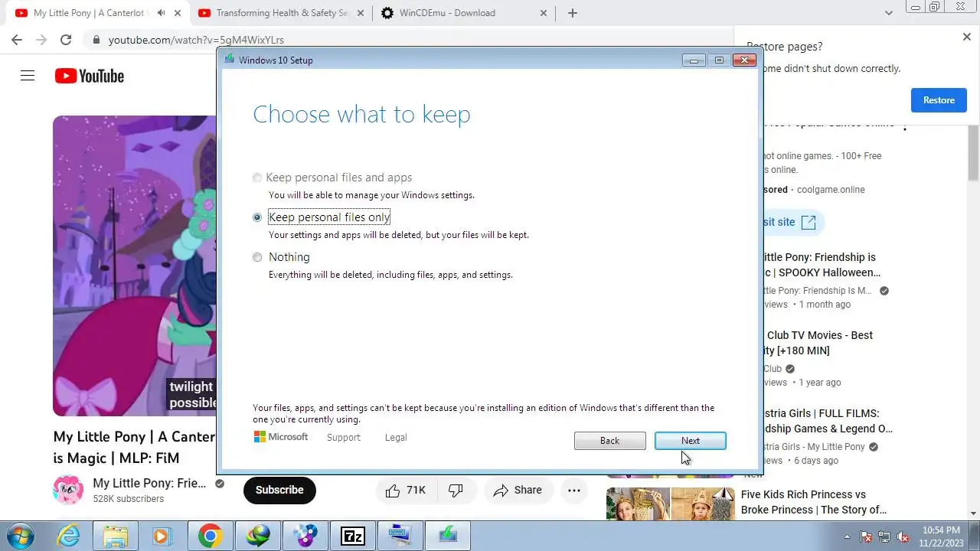The width and height of the screenshot is (980, 551).
Task: Go forward in Chrome browser
Action: point(41,40)
